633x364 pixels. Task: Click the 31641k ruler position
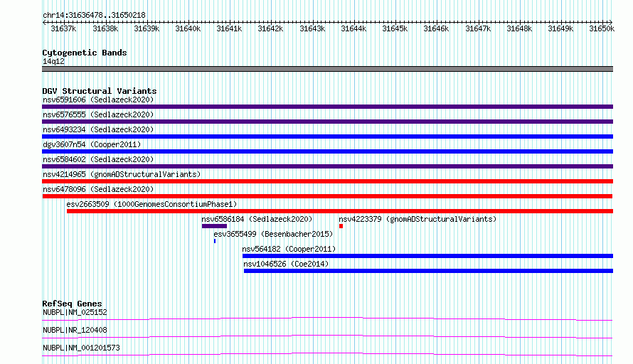tap(229, 28)
